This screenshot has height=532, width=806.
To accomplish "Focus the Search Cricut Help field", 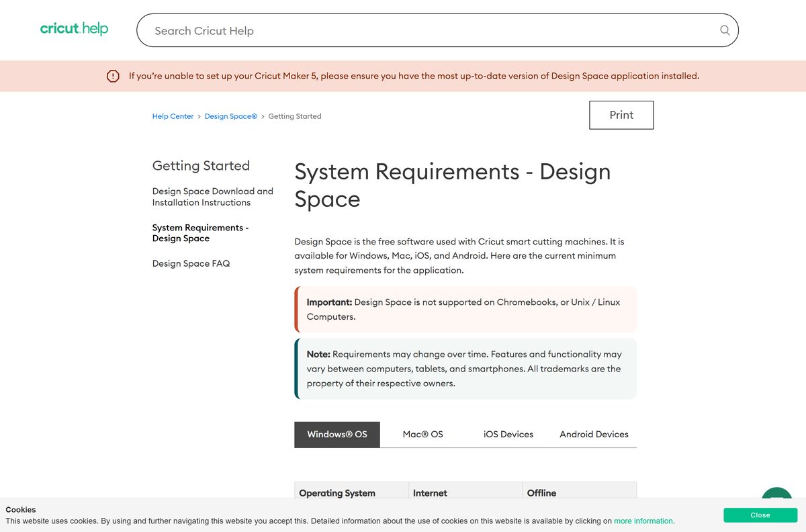I will pyautogui.click(x=437, y=30).
